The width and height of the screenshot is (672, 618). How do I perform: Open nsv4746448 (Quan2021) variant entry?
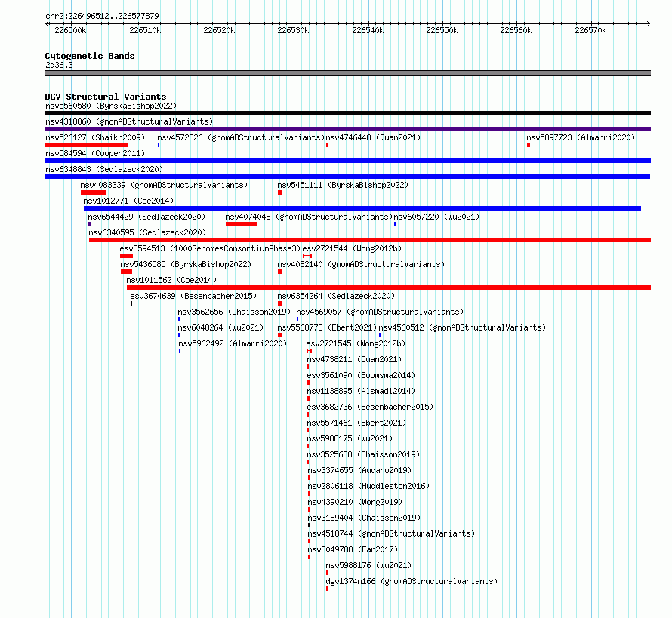[373, 137]
